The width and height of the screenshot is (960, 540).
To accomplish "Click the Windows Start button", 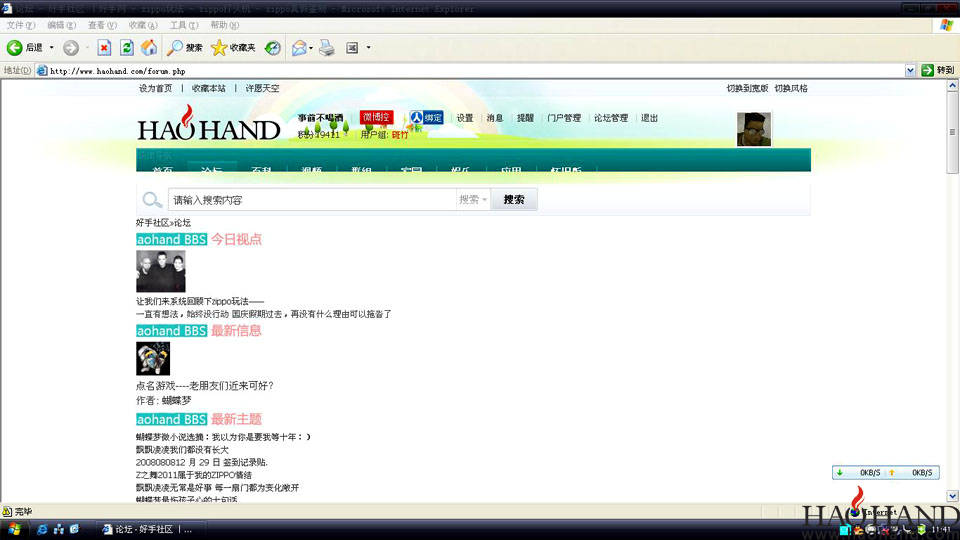I will (x=13, y=529).
